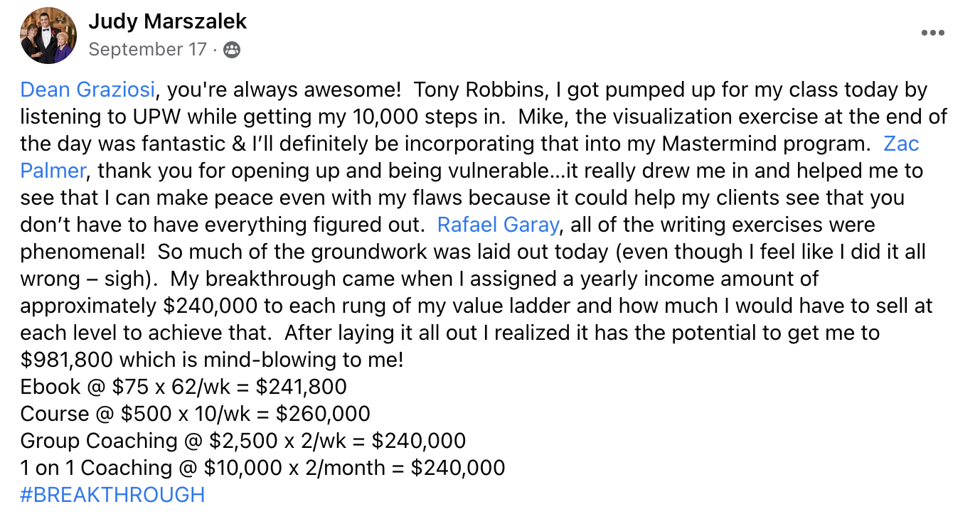Open the September 17 post timestamp
The height and width of the screenshot is (519, 980).
pos(147,50)
